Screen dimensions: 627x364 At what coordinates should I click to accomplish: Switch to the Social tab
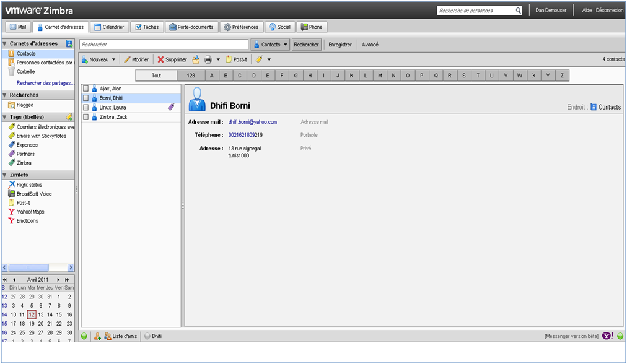pos(280,27)
